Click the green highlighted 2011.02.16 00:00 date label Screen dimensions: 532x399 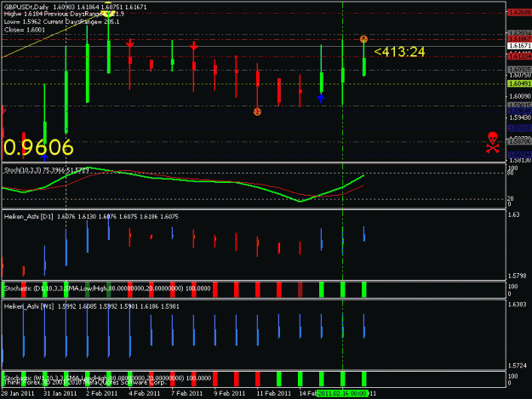[x=343, y=393]
